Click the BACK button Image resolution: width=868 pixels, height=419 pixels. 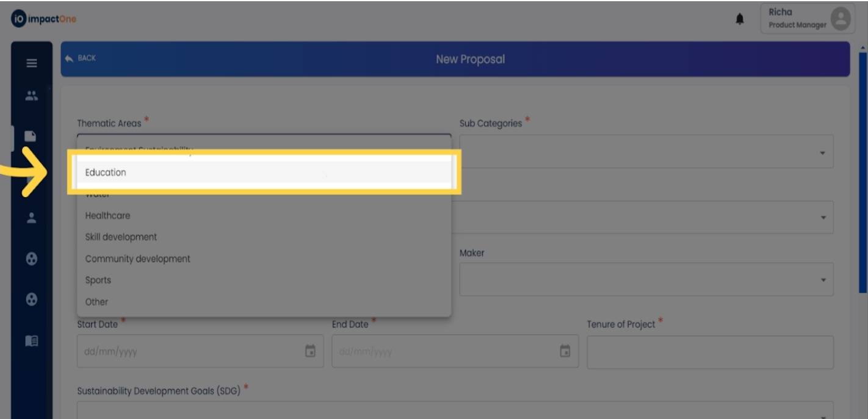[x=81, y=59]
